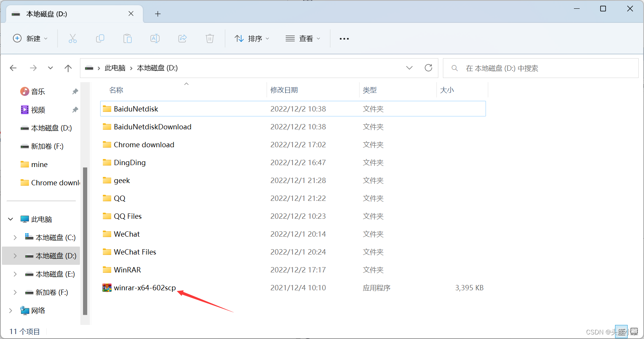The width and height of the screenshot is (644, 339).
Task: Go forward with the right arrow
Action: pos(34,68)
